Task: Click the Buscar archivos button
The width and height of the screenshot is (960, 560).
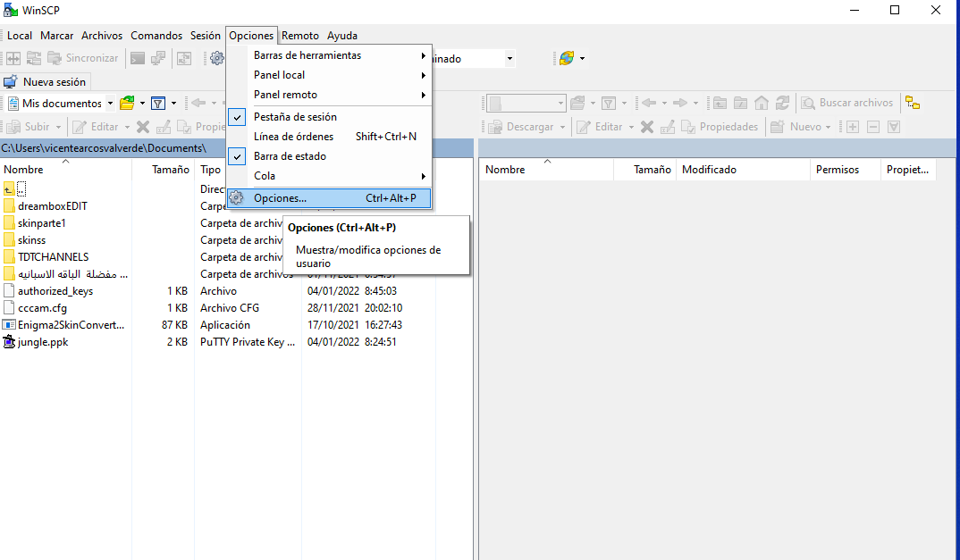Action: pos(847,103)
